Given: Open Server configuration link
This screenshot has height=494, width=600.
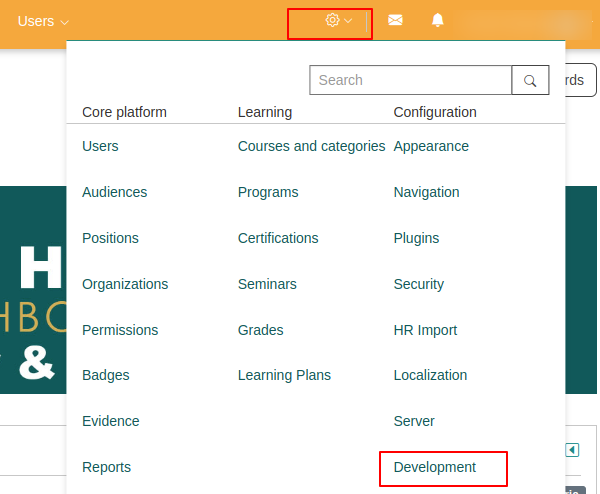Looking at the screenshot, I should coord(414,421).
